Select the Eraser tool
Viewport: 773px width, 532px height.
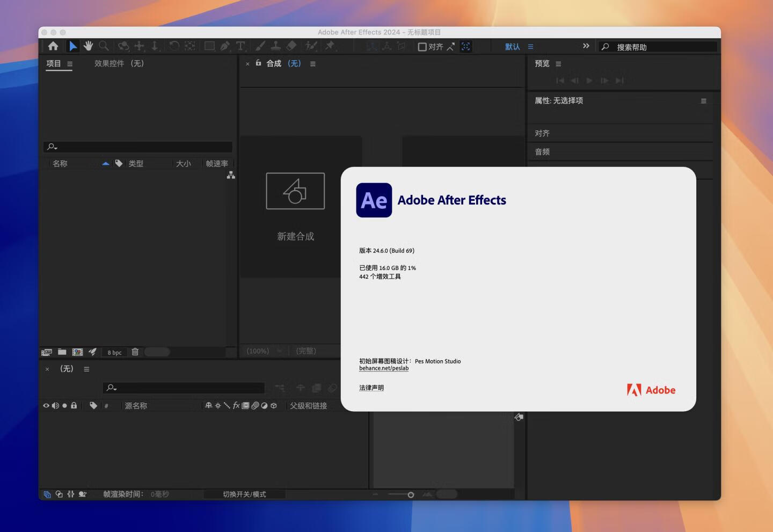click(291, 46)
